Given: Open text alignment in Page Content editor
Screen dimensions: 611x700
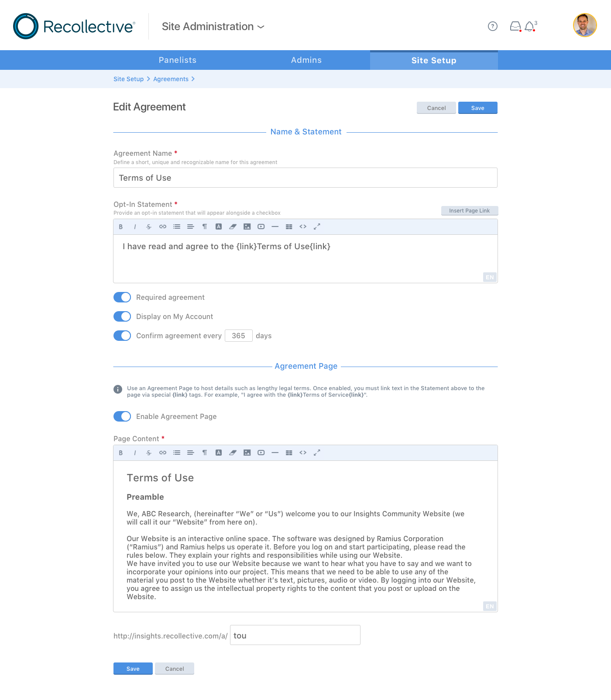Looking at the screenshot, I should click(x=191, y=453).
